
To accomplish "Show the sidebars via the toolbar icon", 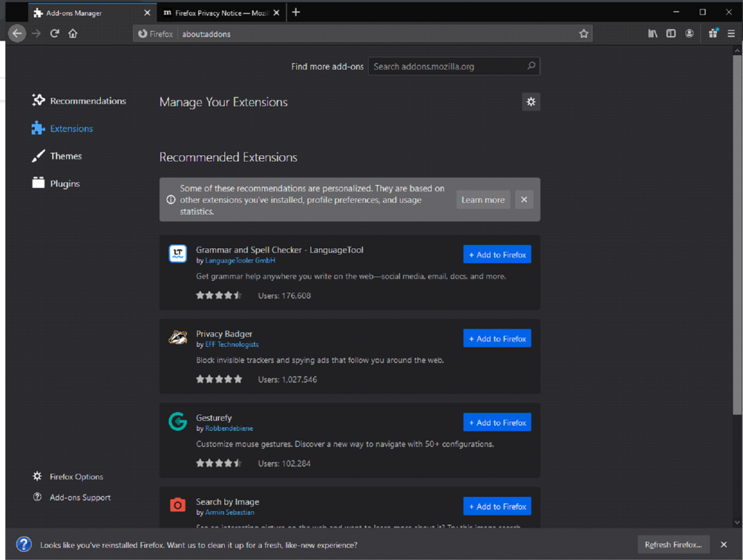I will click(x=671, y=33).
